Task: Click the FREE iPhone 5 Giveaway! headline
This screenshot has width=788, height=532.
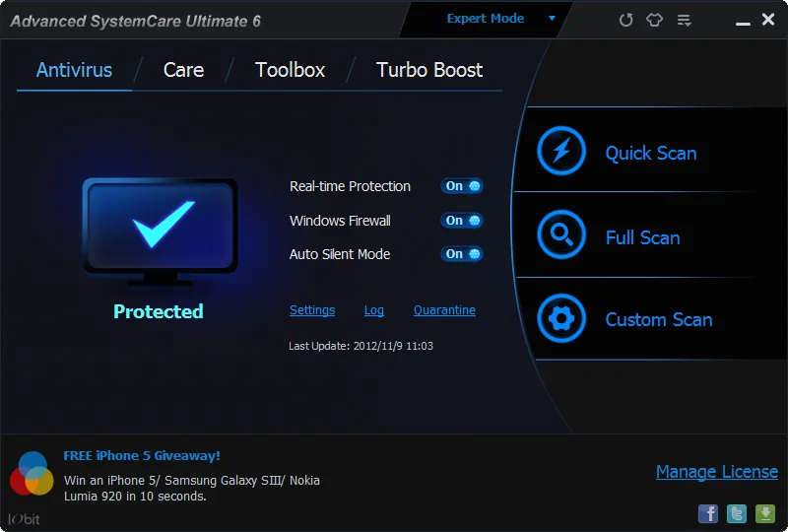Action: tap(142, 455)
